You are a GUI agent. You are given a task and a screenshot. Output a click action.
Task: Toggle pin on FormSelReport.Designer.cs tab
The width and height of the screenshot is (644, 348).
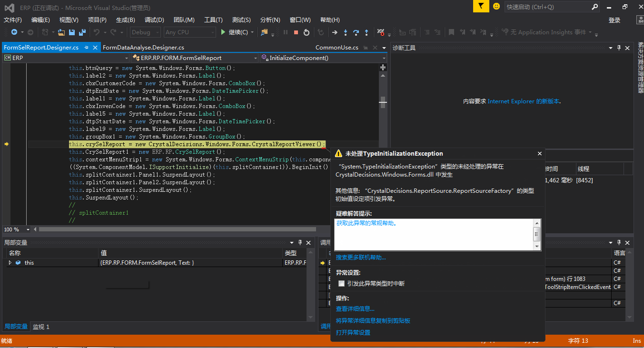point(87,48)
